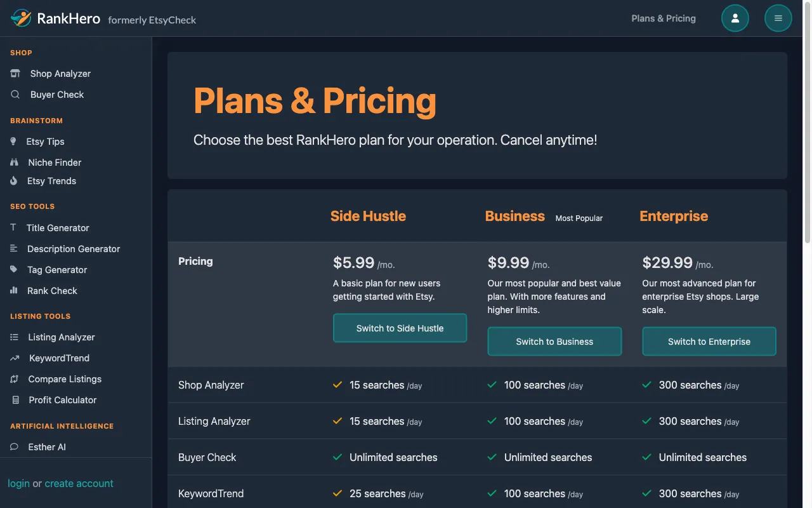Click the Enterprise plan heading
The image size is (812, 508).
coord(674,216)
